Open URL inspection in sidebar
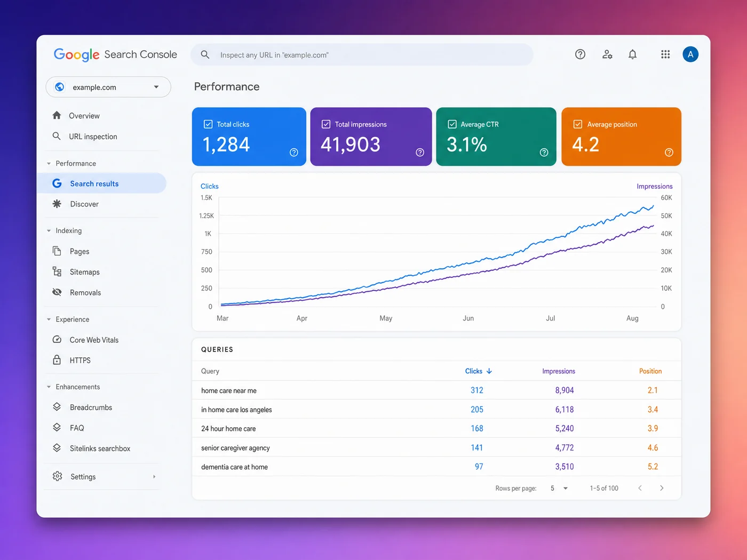Image resolution: width=747 pixels, height=560 pixels. click(93, 137)
